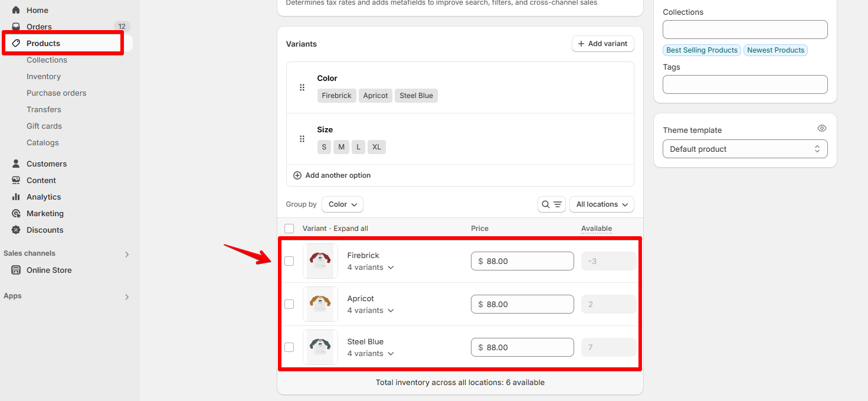868x401 pixels.
Task: Click the Products tag icon
Action: point(16,43)
